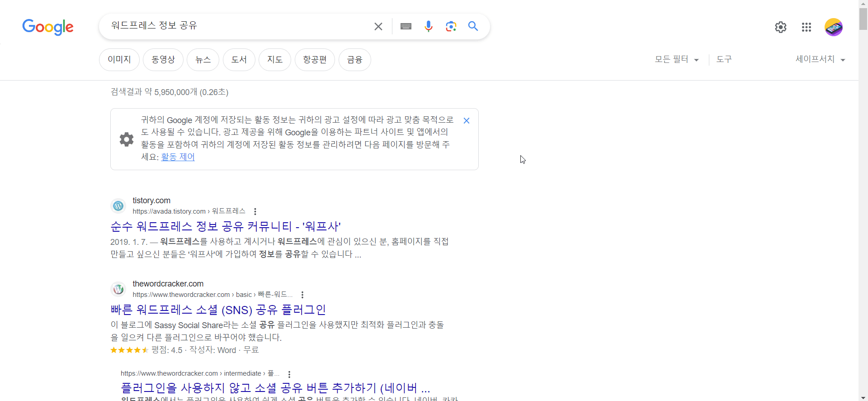This screenshot has height=401, width=868.
Task: Start voice search with microphone icon
Action: coord(429,26)
